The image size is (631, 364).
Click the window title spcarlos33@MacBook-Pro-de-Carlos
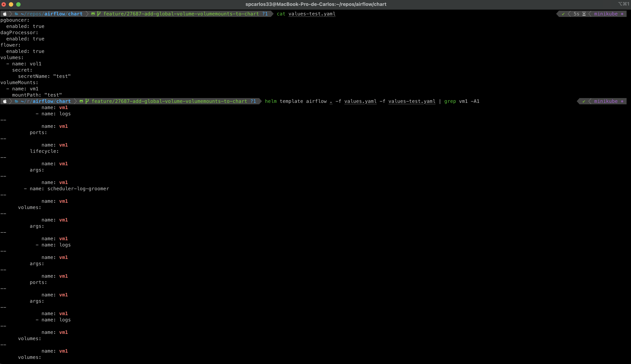click(x=316, y=4)
